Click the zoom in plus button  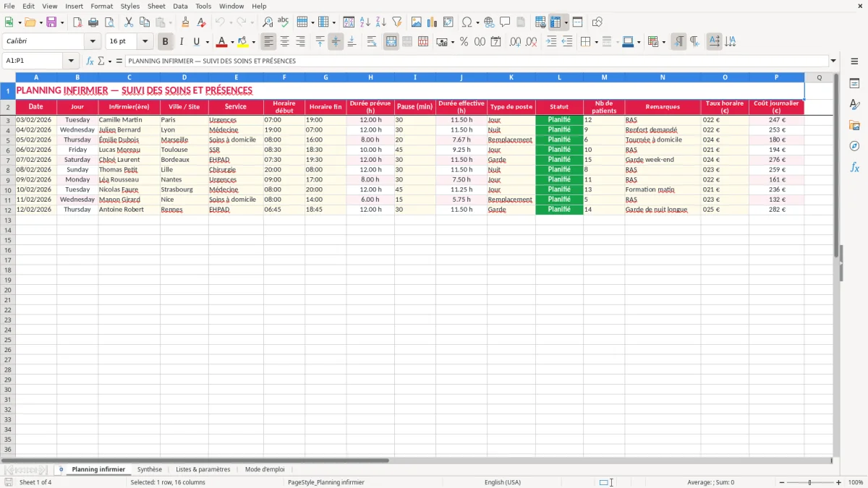[x=839, y=482]
